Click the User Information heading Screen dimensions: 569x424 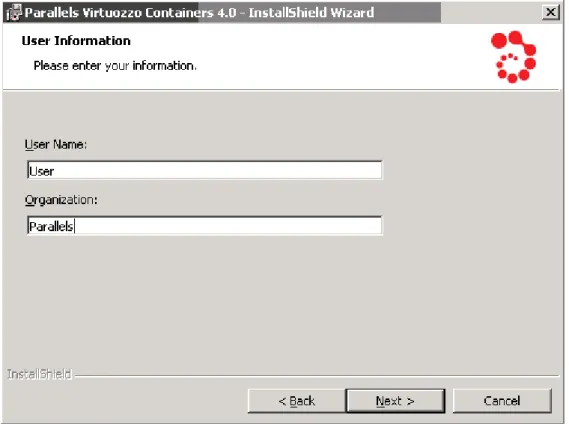tap(76, 41)
